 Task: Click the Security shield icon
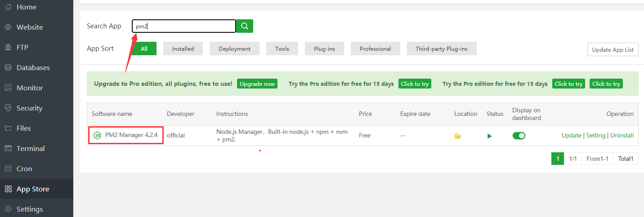[8, 108]
